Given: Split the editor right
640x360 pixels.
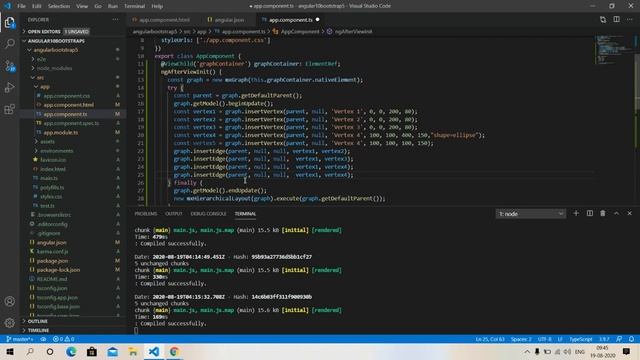Looking at the screenshot, I should pos(616,19).
